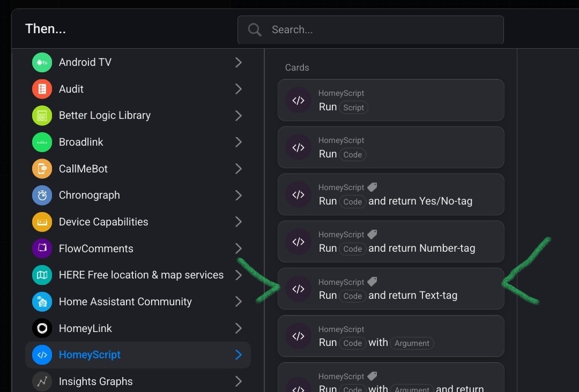Click the Insights Graphs icon
Image resolution: width=579 pixels, height=392 pixels.
(42, 381)
